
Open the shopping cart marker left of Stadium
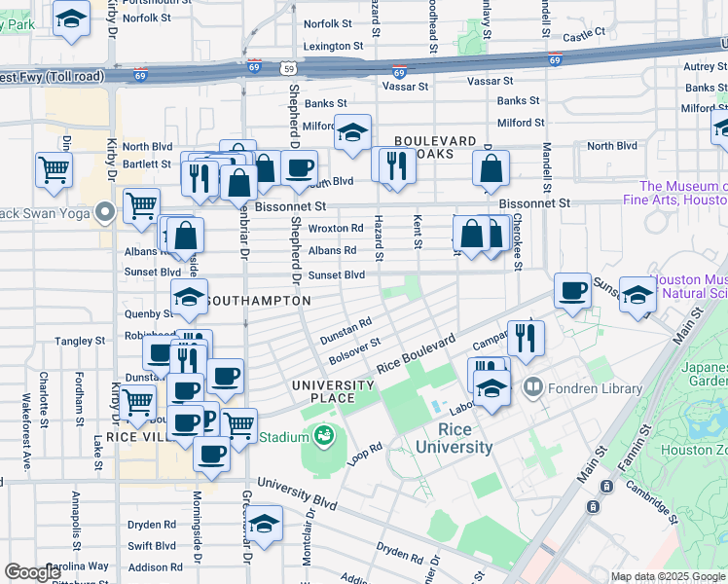pyautogui.click(x=238, y=423)
